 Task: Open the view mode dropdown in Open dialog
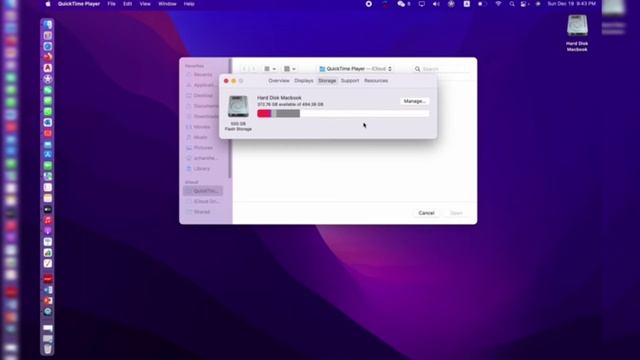click(270, 69)
